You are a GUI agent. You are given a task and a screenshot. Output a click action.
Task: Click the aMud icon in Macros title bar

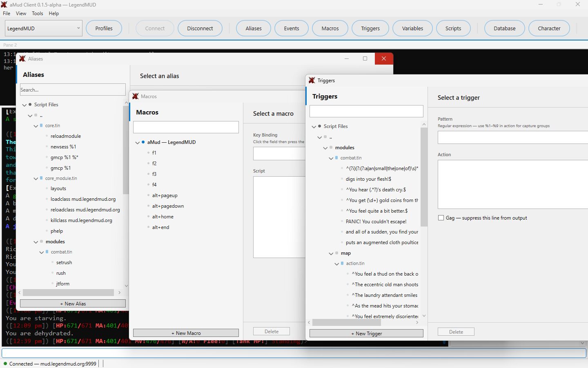[x=136, y=96]
